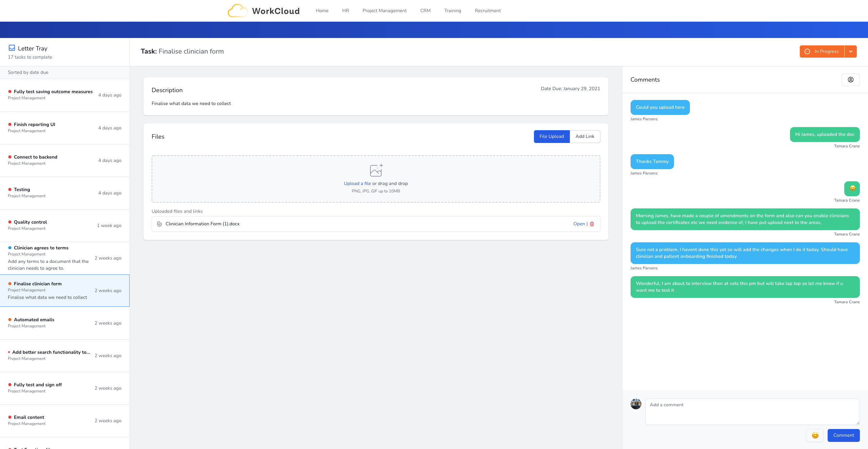Click the avatar next to the comment box
Screen dimensions: 868x449
pyautogui.click(x=636, y=404)
